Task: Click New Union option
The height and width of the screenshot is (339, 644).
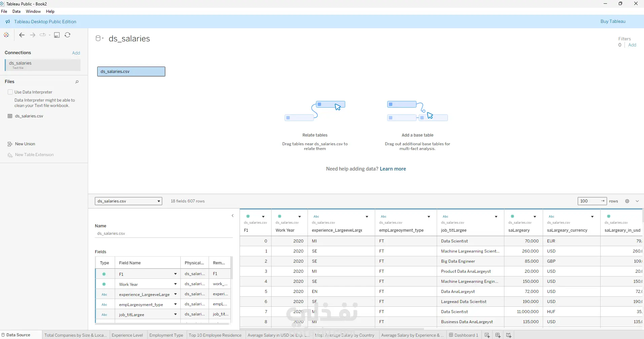Action: (x=25, y=144)
